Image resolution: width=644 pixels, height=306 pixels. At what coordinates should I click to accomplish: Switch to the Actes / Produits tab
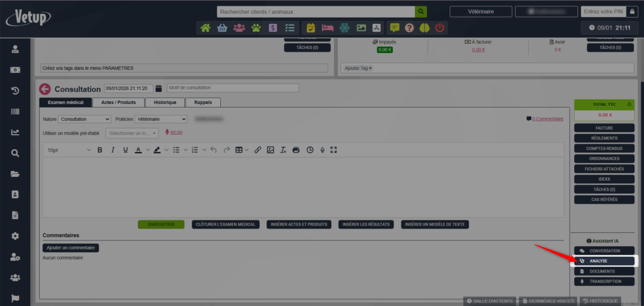tap(118, 102)
